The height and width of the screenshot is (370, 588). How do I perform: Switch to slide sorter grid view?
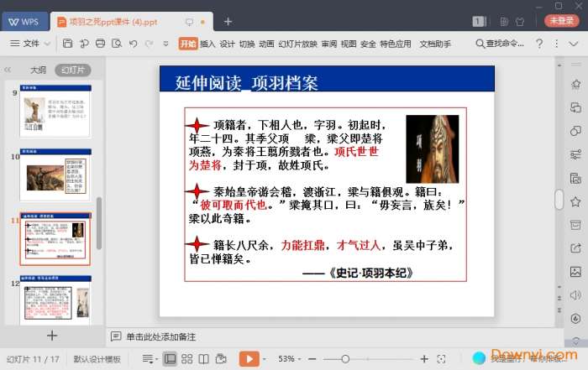[186, 359]
